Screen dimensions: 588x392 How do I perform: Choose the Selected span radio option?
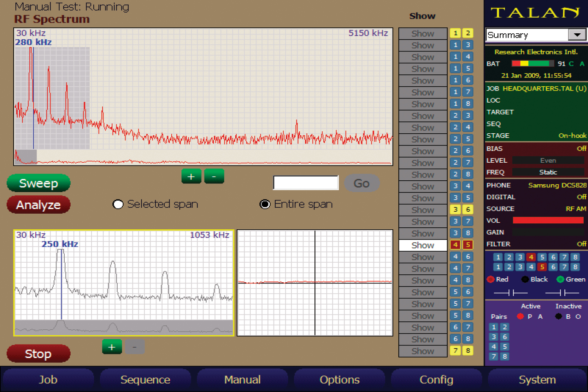click(x=155, y=204)
